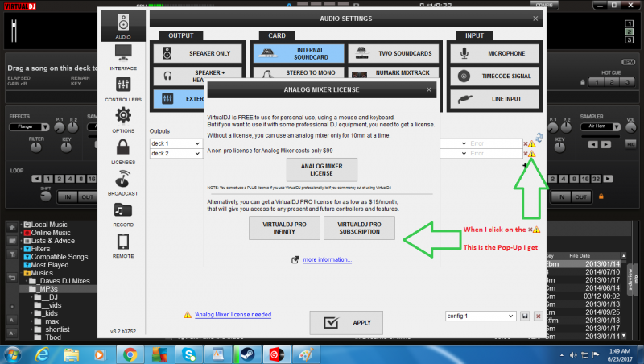Viewport: 644px width, 364px height.
Task: Select External Mixer output option
Action: [x=179, y=99]
